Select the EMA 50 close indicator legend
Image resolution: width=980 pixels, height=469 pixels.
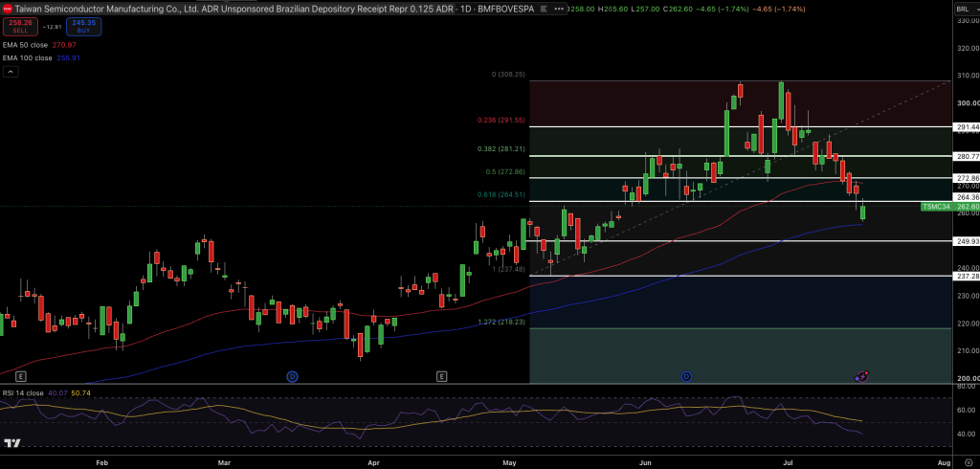27,45
